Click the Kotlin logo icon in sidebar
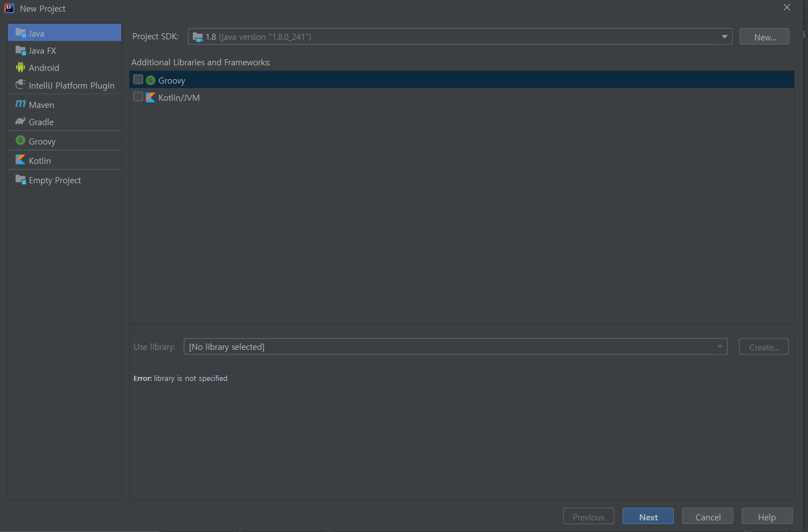Screen dimensions: 808x532 click(20, 160)
